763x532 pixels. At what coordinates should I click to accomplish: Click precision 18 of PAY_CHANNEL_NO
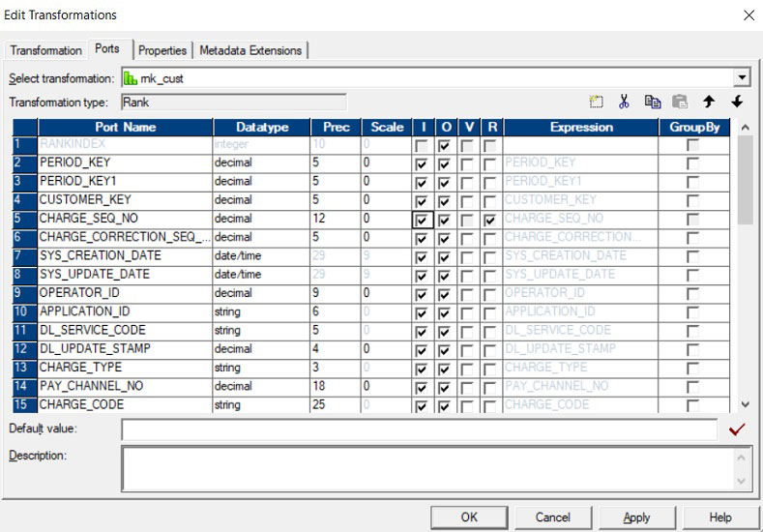336,386
